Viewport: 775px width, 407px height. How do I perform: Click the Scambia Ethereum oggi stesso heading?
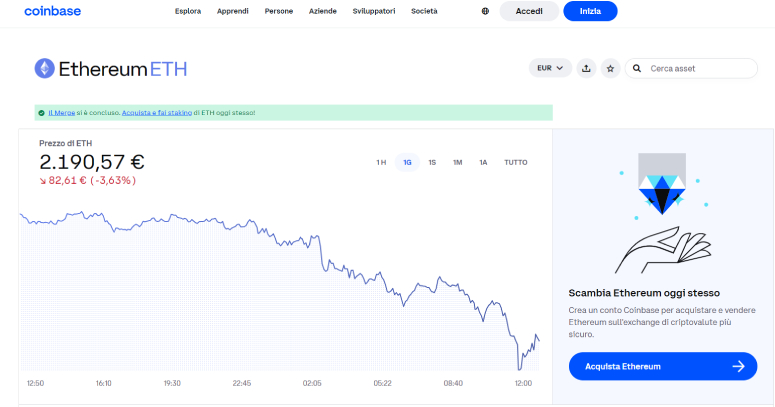point(644,293)
